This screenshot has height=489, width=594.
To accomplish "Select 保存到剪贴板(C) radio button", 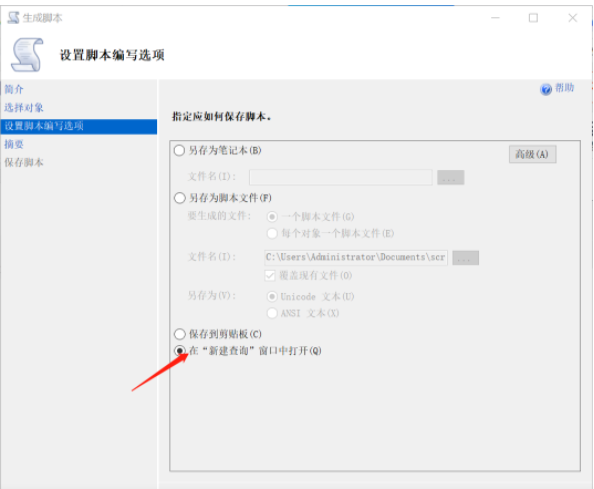I will coord(179,334).
